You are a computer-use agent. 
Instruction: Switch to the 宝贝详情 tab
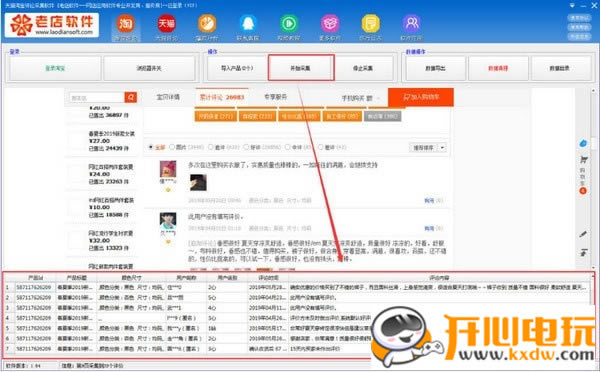click(168, 97)
